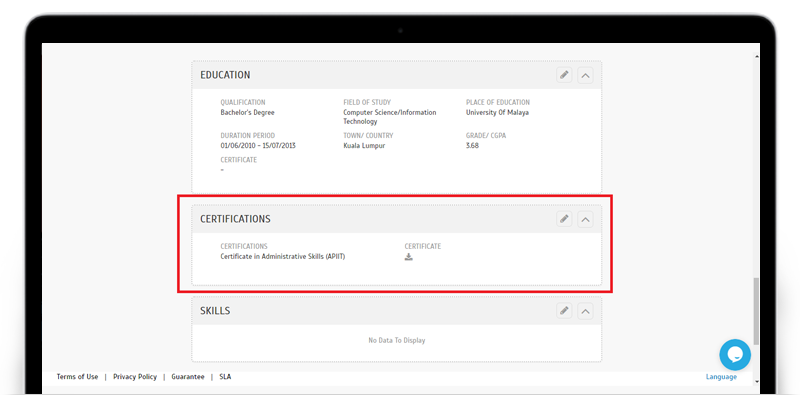Edit the Education section with pencil icon
800x395 pixels.
pos(564,75)
